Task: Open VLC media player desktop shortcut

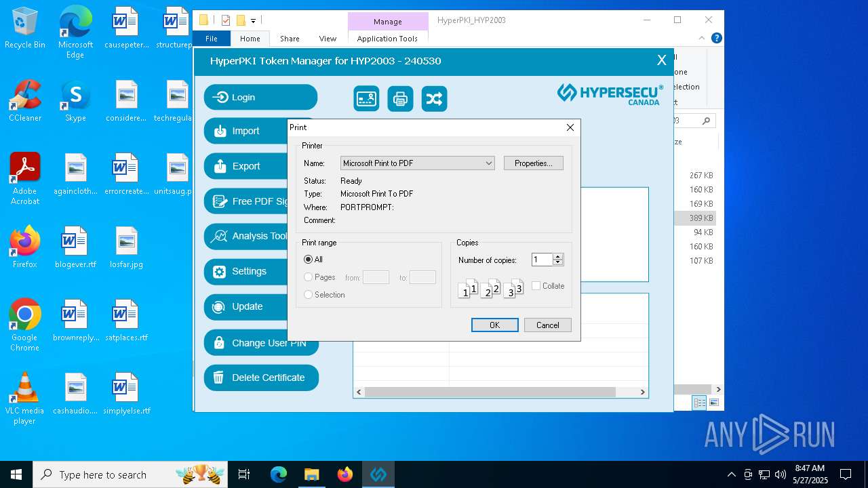Action: coord(25,398)
